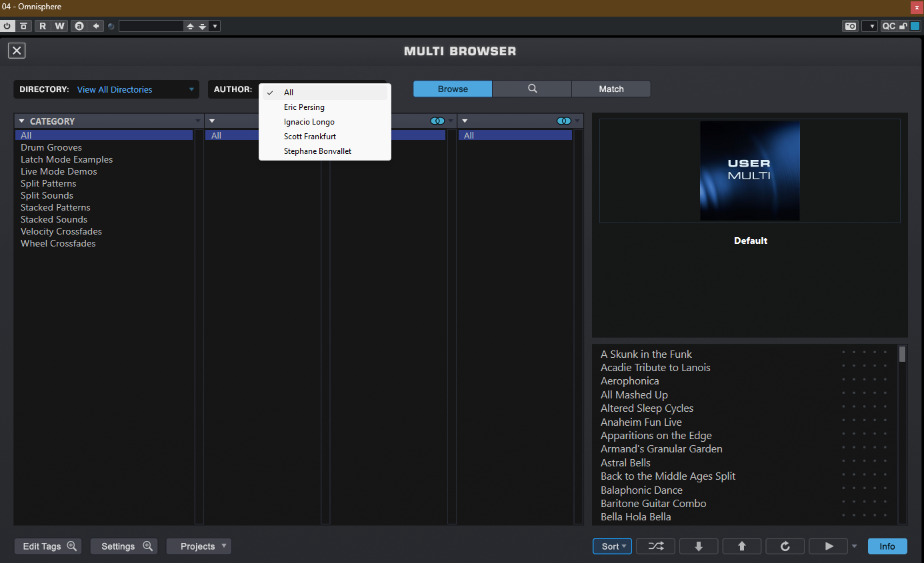Enable Write automation (W) button
924x563 pixels.
[60, 26]
